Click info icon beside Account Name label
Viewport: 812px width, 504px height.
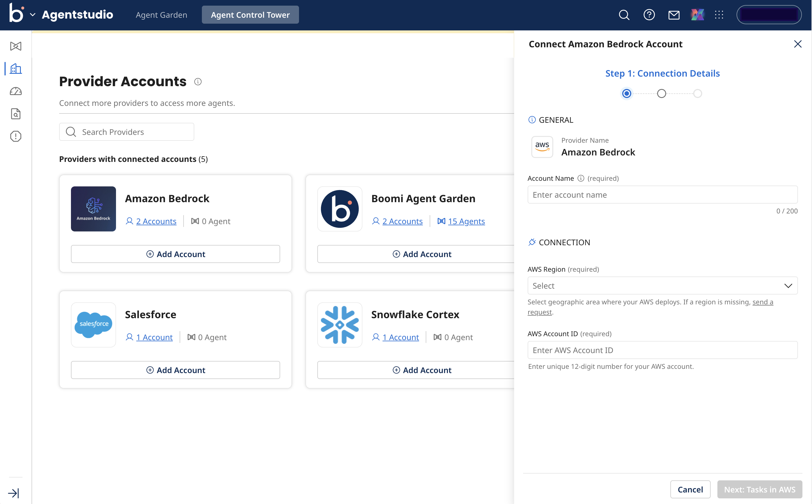tap(581, 178)
